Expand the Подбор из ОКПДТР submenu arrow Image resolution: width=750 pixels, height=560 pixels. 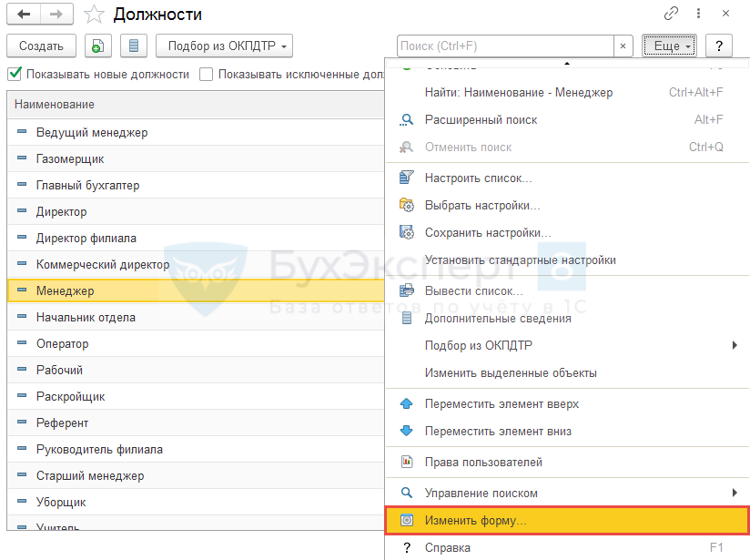coord(735,345)
